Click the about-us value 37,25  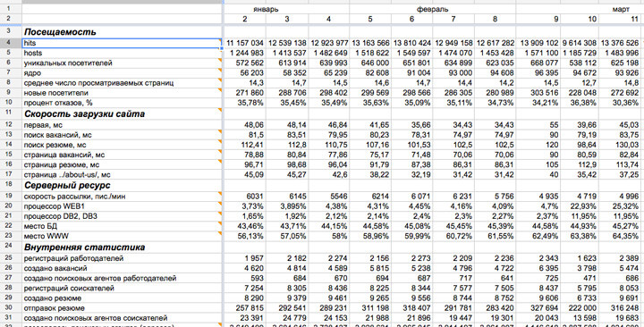pyautogui.click(x=621, y=175)
